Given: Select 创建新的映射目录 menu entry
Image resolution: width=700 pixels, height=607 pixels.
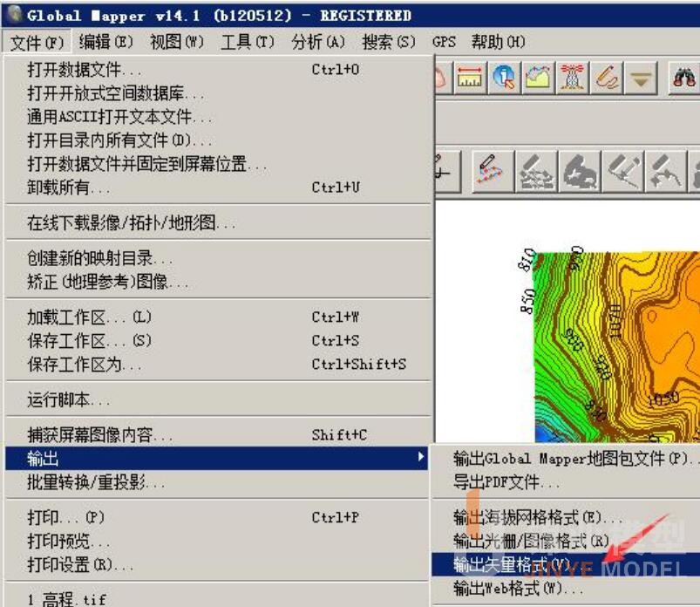Looking at the screenshot, I should click(x=218, y=258).
